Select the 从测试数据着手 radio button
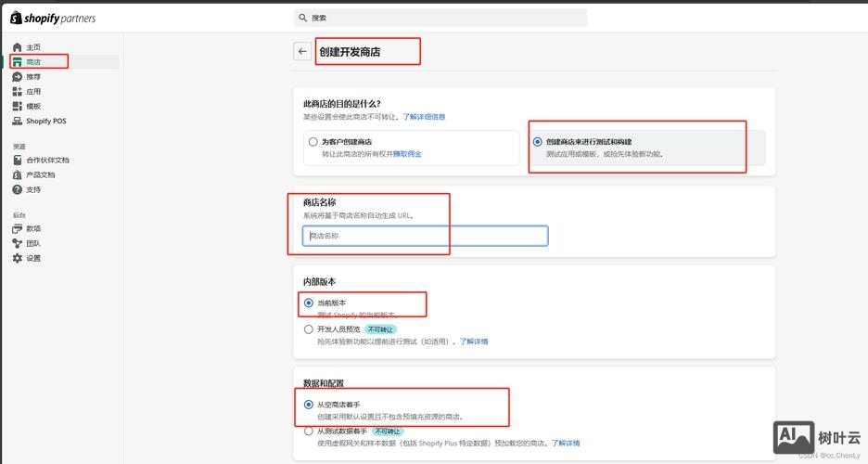 point(308,431)
